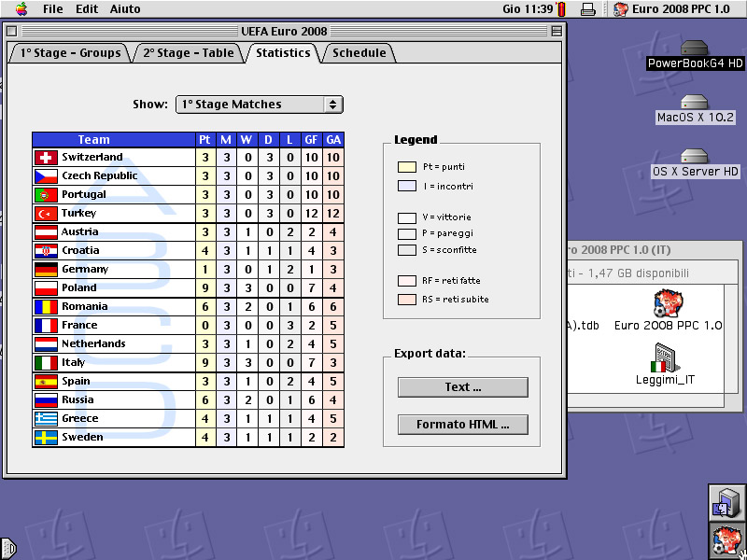747x560 pixels.
Task: Click the Sweden flag icon
Action: coord(46,437)
